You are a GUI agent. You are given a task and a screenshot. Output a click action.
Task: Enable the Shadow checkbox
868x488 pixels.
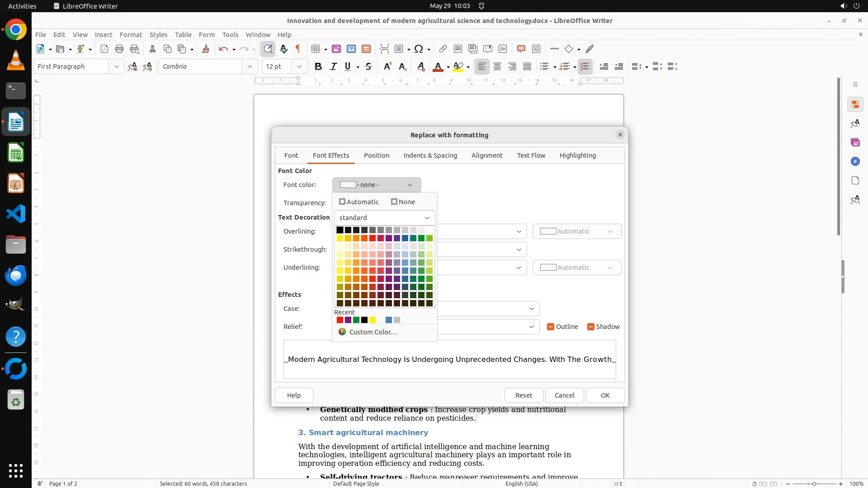(590, 327)
